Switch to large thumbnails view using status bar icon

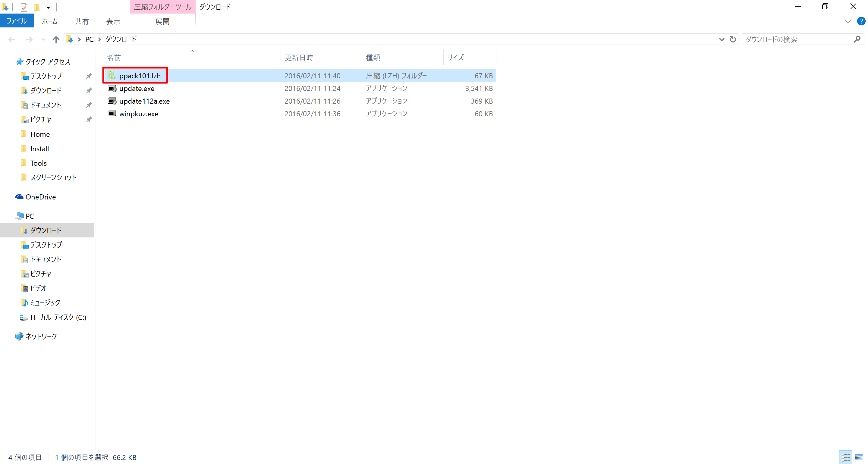click(x=859, y=457)
